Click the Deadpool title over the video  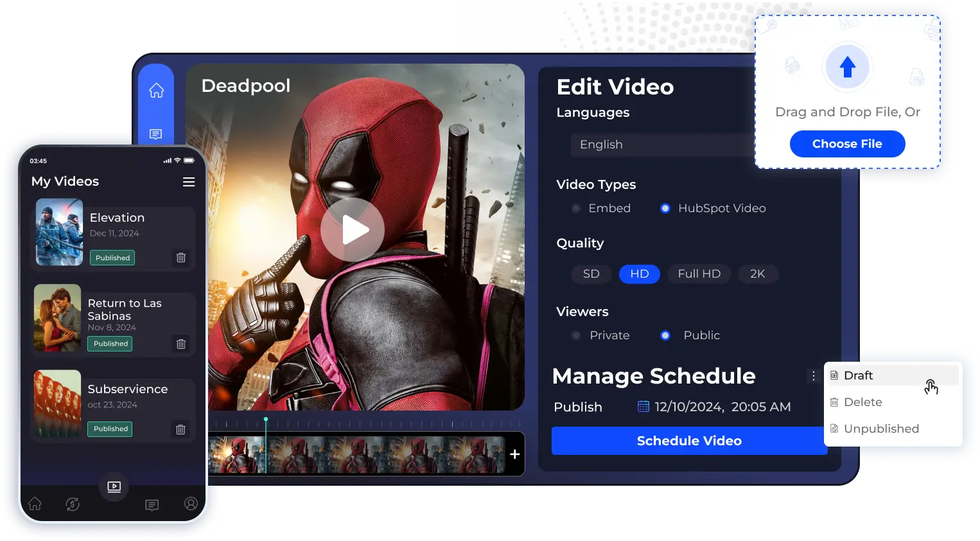246,85
